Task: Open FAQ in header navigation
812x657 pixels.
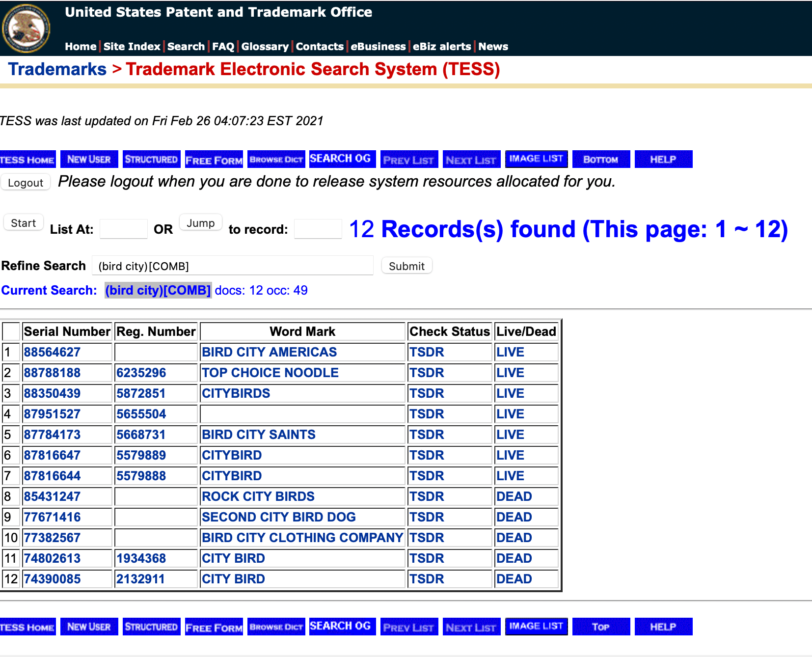Action: (x=223, y=47)
